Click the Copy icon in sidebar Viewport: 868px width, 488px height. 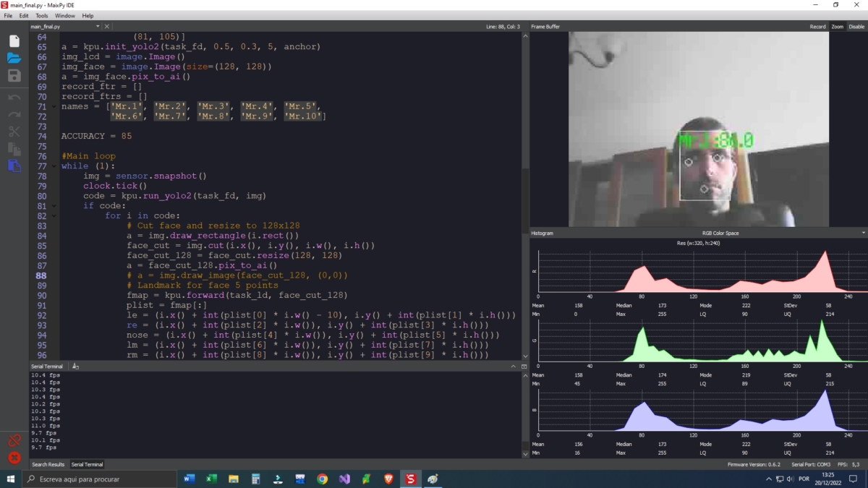(x=14, y=148)
